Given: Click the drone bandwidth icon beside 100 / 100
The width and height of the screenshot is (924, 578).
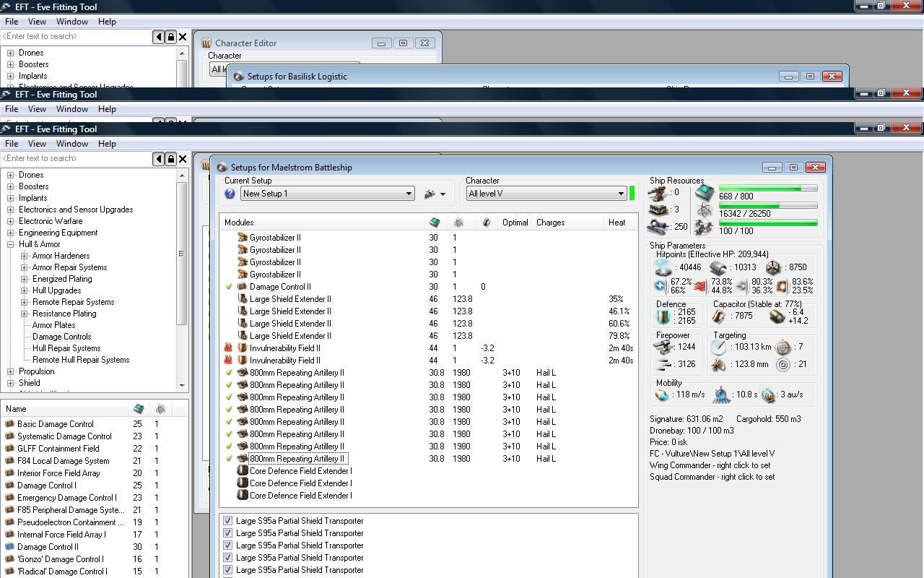Looking at the screenshot, I should 705,228.
